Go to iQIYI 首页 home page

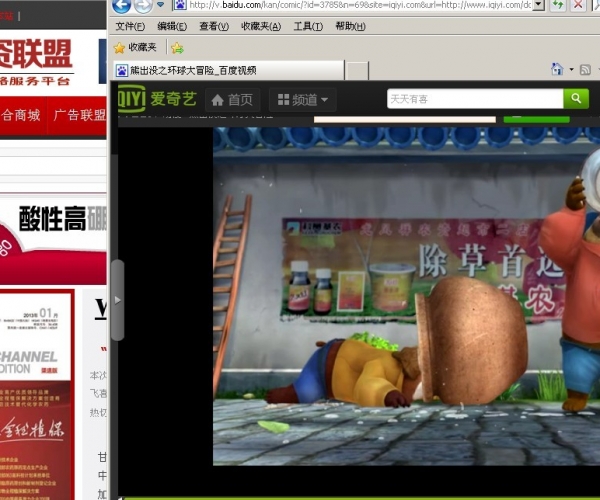(x=233, y=100)
